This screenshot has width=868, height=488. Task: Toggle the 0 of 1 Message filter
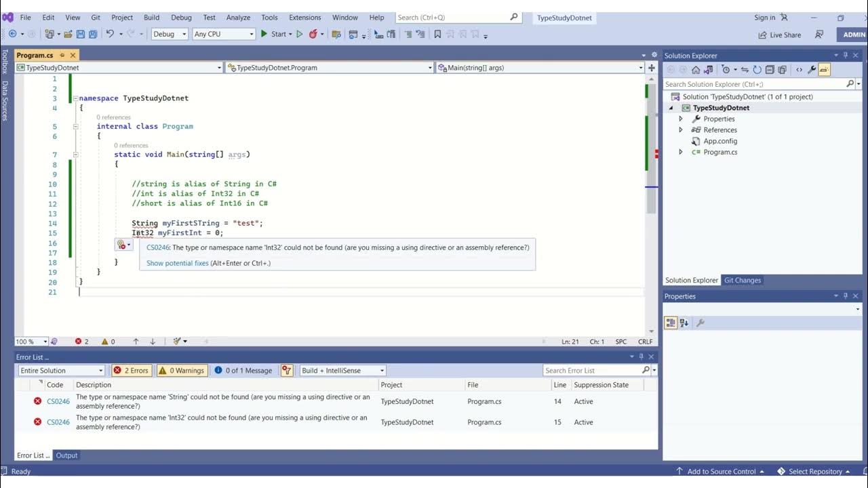243,371
